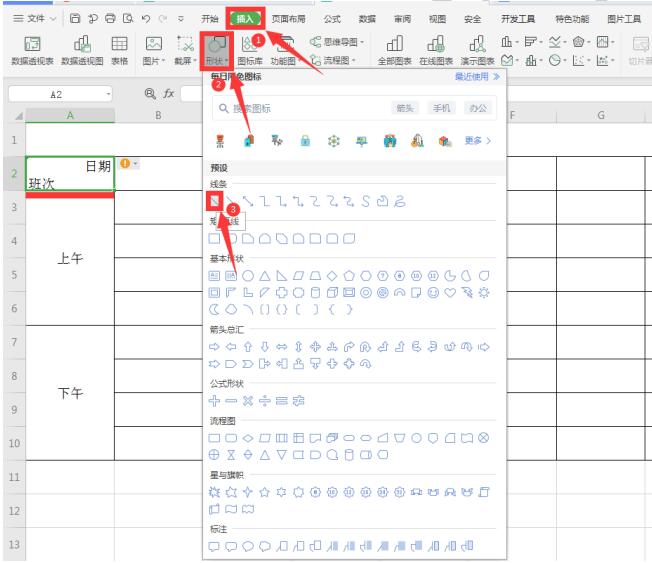Image resolution: width=652 pixels, height=563 pixels.
Task: Click the Redo arrow icon
Action: coord(163,18)
